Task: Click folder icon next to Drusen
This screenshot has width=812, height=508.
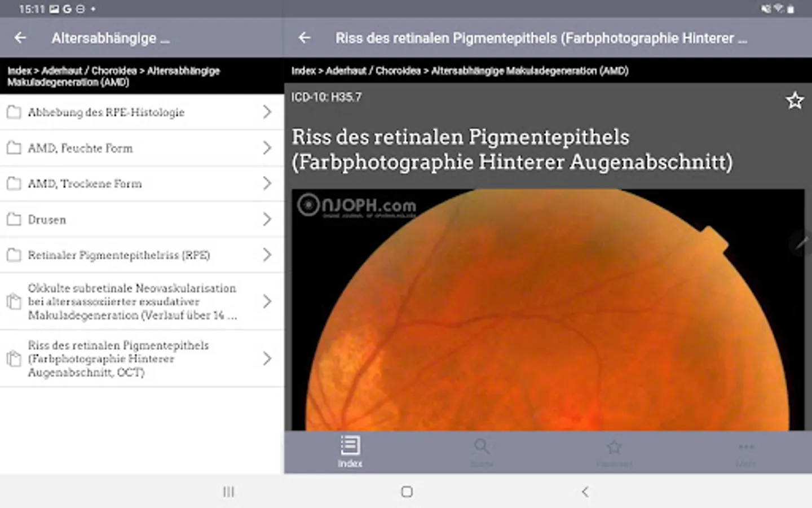Action: [14, 219]
